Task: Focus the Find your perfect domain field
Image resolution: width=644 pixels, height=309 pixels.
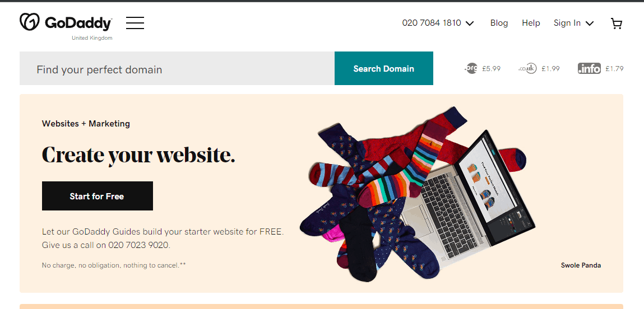Action: (x=177, y=68)
